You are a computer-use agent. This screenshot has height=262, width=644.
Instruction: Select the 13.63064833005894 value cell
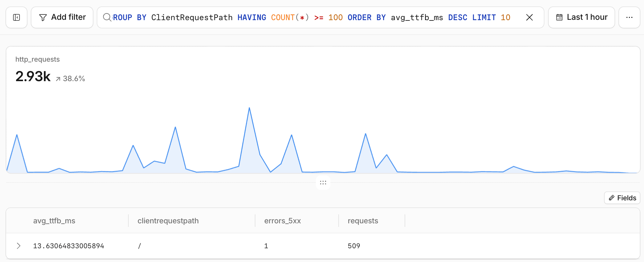coord(69,246)
